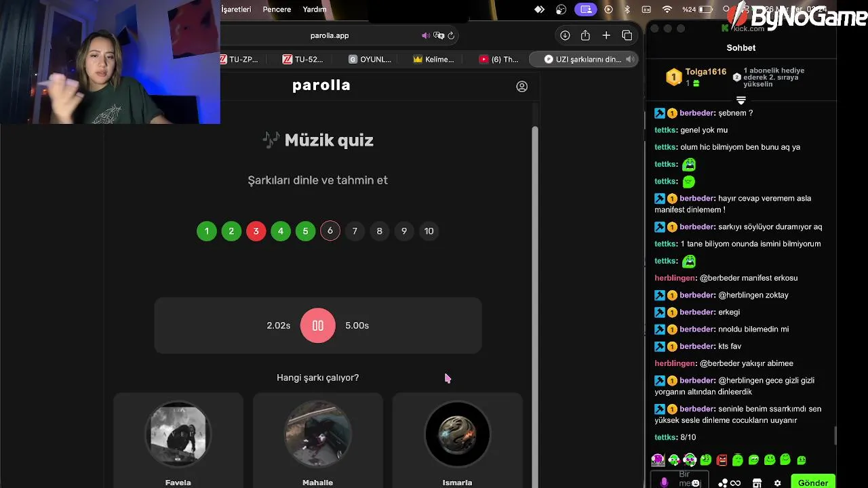Choose the Mahalle answer card
Image resolution: width=868 pixels, height=488 pixels.
(x=317, y=441)
